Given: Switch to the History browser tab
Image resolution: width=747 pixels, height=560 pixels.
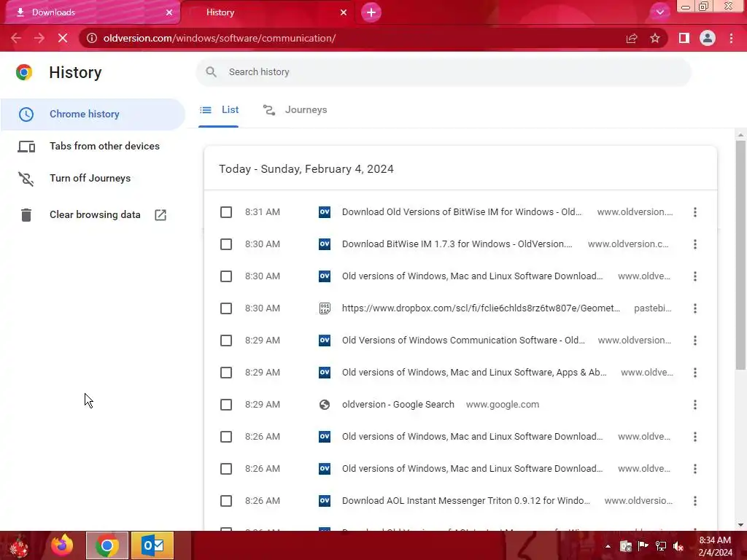Looking at the screenshot, I should point(267,12).
